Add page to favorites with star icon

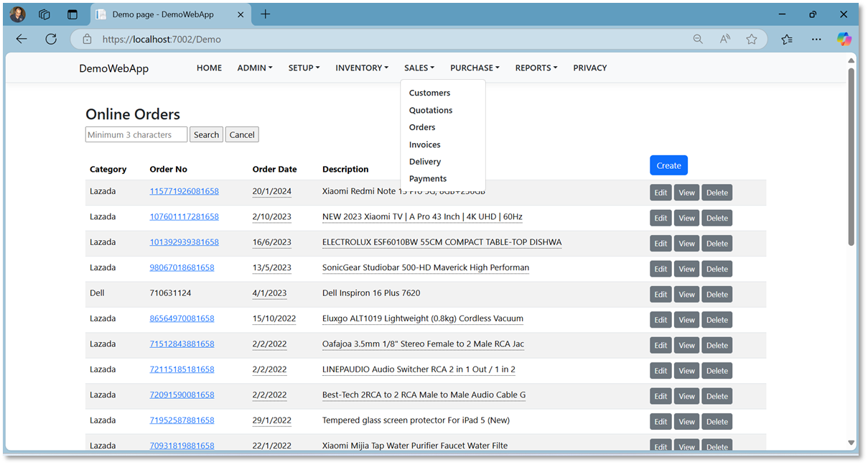coord(751,40)
